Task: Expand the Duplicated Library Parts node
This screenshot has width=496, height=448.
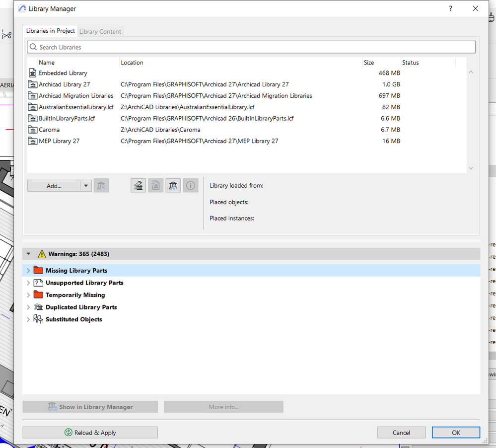Action: pos(28,307)
